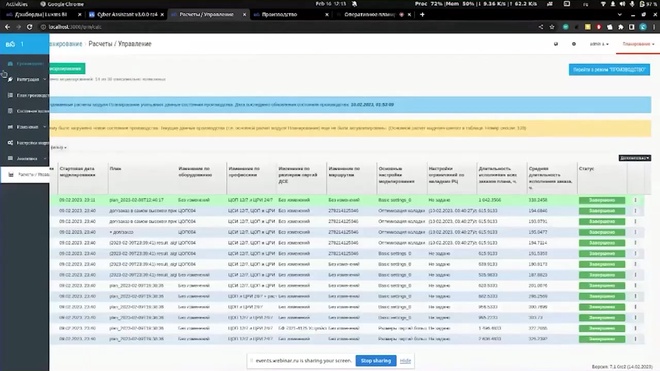Click the model settings gears icon in sidebar

click(x=10, y=143)
